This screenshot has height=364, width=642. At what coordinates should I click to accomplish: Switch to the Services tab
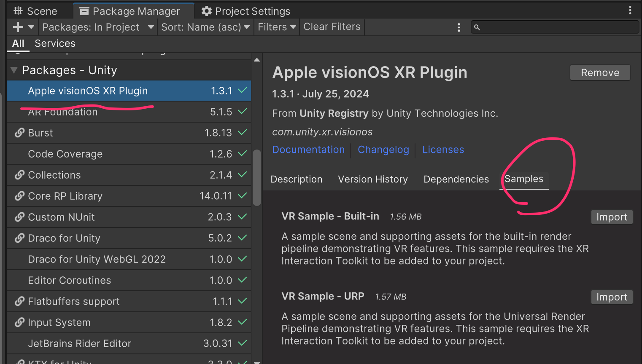(55, 43)
